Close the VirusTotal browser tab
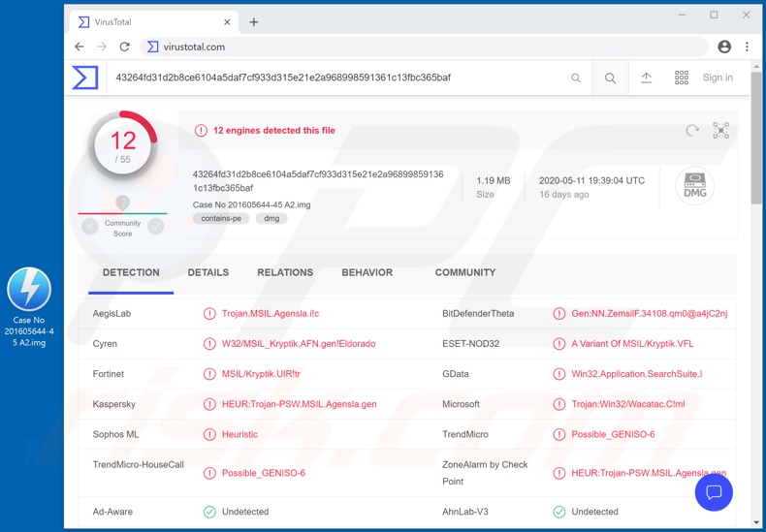Image resolution: width=766 pixels, height=532 pixels. point(227,22)
